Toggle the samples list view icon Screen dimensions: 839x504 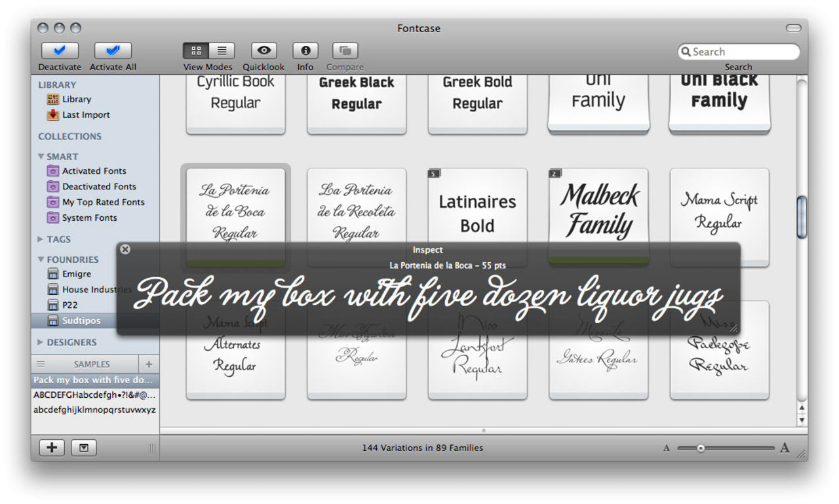pos(41,364)
